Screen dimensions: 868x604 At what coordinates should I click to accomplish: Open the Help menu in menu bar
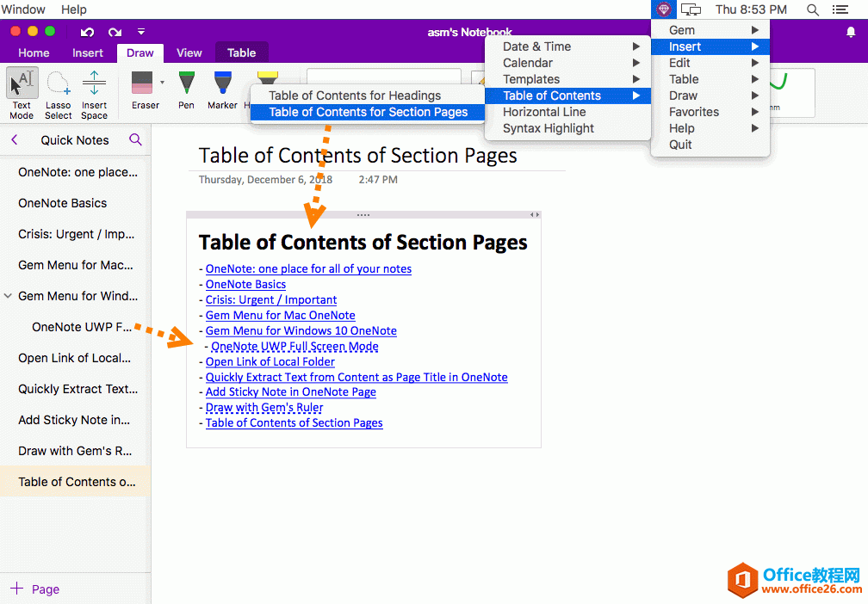click(74, 9)
